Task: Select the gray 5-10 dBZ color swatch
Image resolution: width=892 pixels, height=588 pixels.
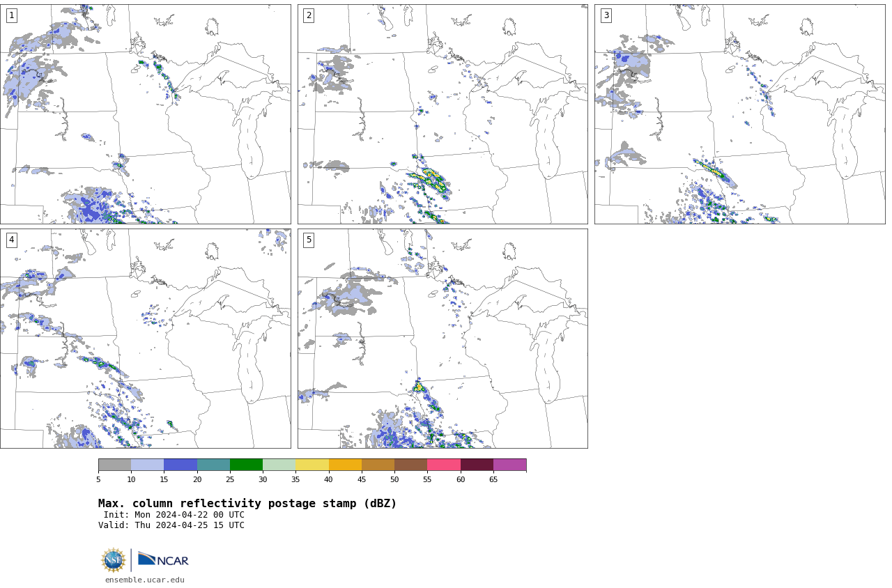Action: (114, 465)
